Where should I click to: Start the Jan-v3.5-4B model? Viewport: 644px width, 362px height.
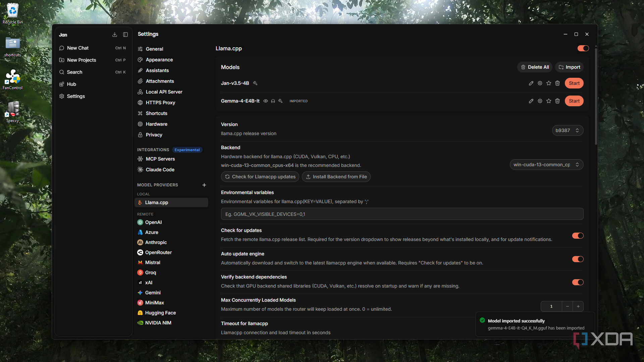(574, 83)
